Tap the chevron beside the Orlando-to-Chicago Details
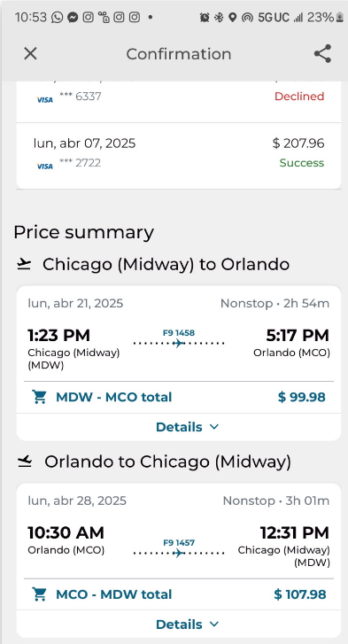 (x=213, y=625)
